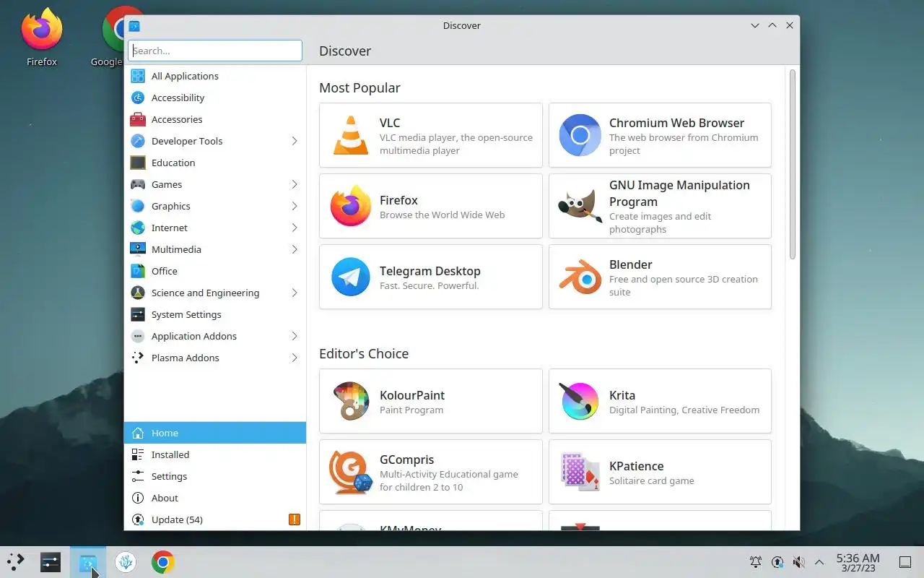The width and height of the screenshot is (924, 578).
Task: Select the Office category label
Action: point(165,271)
